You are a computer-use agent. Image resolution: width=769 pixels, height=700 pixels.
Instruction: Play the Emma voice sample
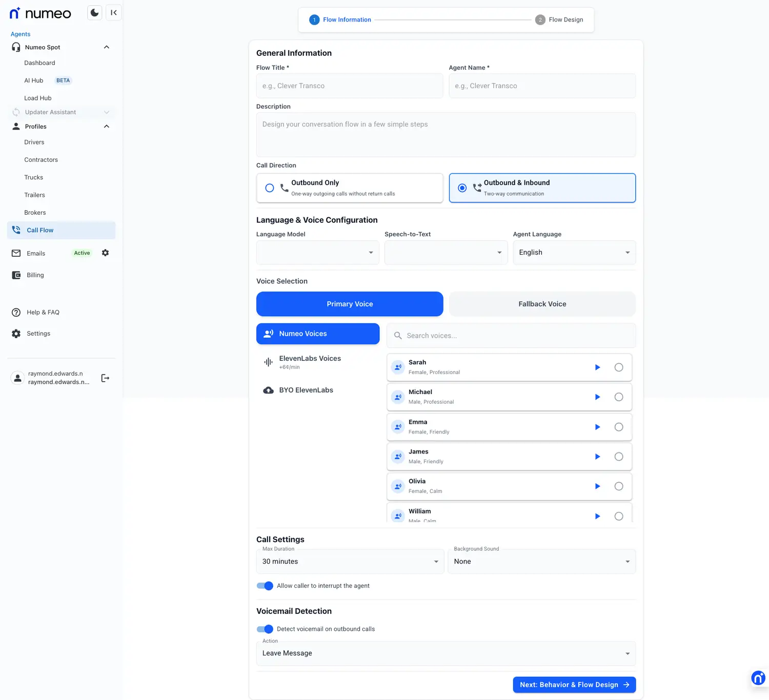(597, 427)
